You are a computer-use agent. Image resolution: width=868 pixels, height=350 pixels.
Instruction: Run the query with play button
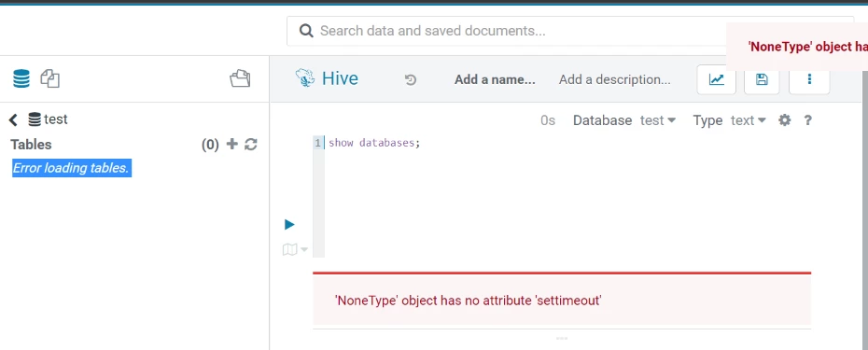(289, 224)
